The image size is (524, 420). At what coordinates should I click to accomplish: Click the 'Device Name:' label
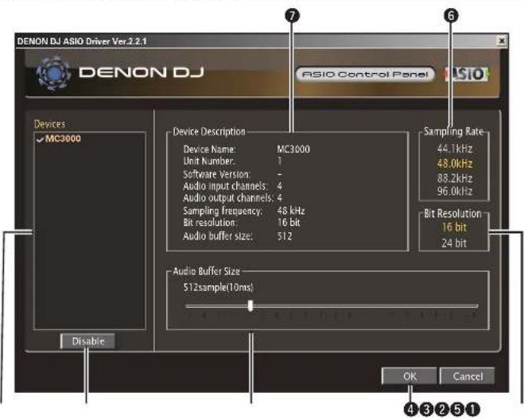point(209,149)
